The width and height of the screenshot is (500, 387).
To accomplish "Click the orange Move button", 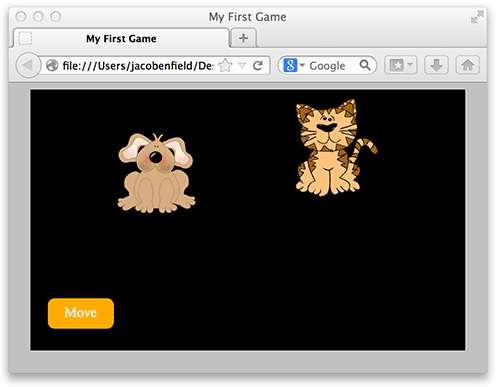I will (81, 313).
